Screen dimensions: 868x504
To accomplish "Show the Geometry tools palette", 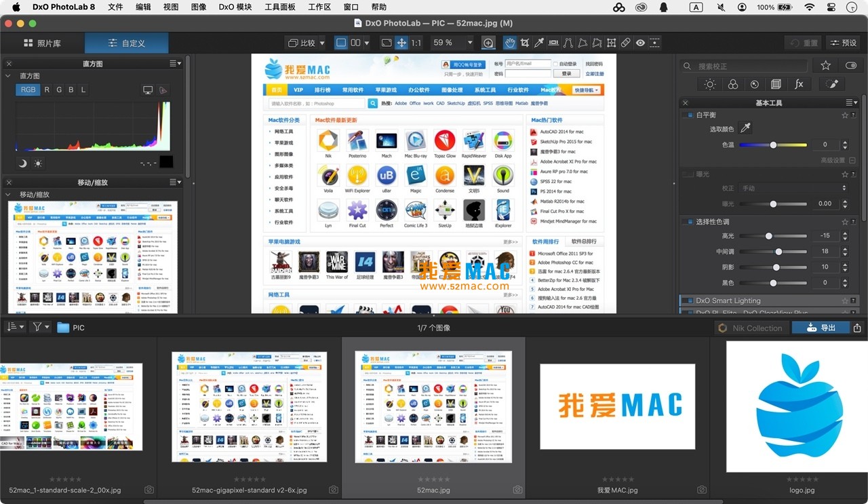I will click(x=776, y=84).
